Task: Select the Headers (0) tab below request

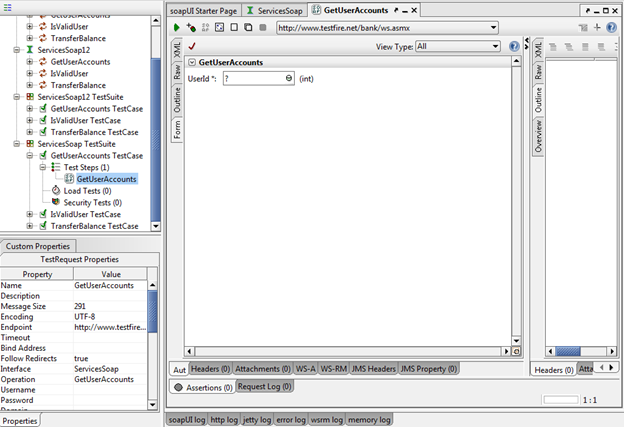Action: pos(211,369)
